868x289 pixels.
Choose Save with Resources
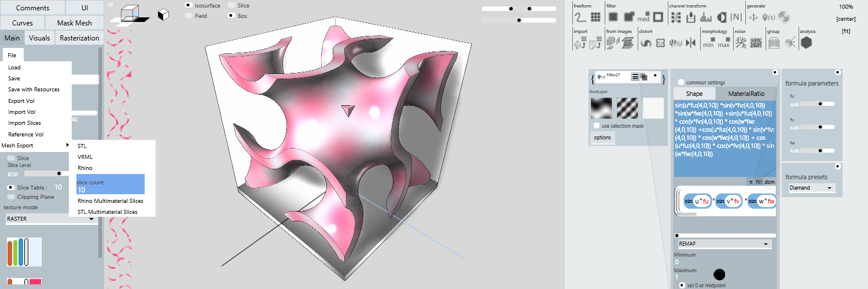point(34,90)
